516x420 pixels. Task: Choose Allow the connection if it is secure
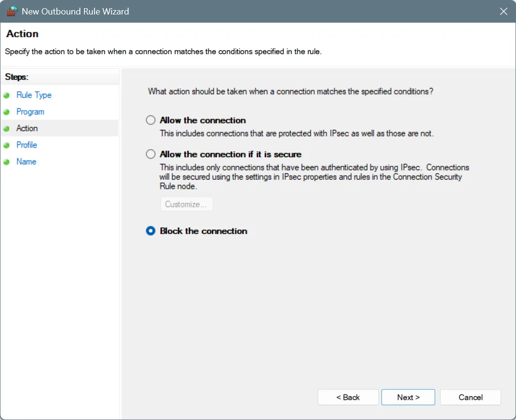click(x=150, y=154)
